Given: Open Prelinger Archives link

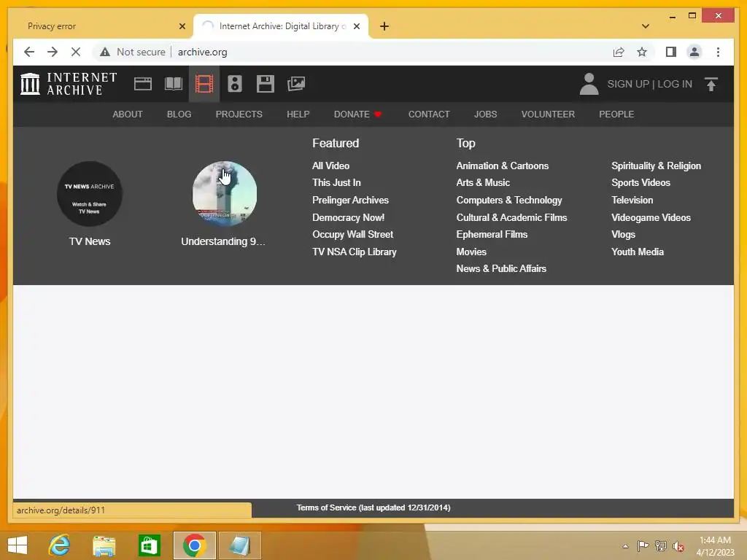Looking at the screenshot, I should point(350,200).
